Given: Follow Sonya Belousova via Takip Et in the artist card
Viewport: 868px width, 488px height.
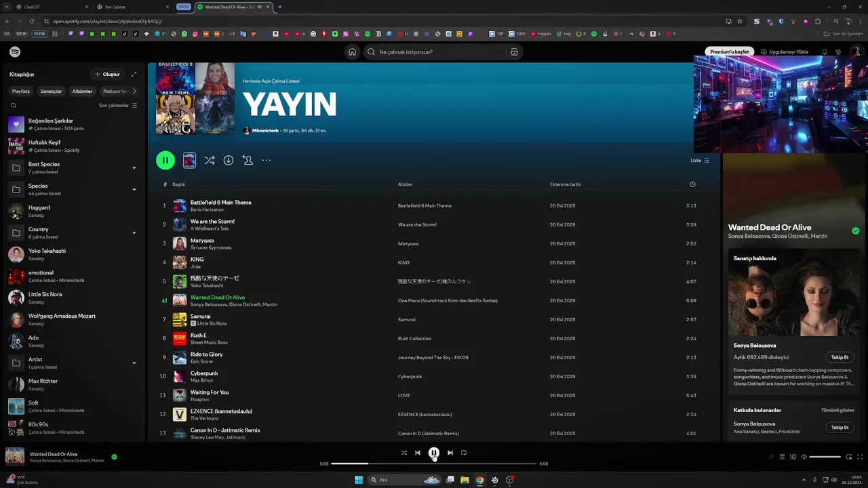Looking at the screenshot, I should coord(840,357).
